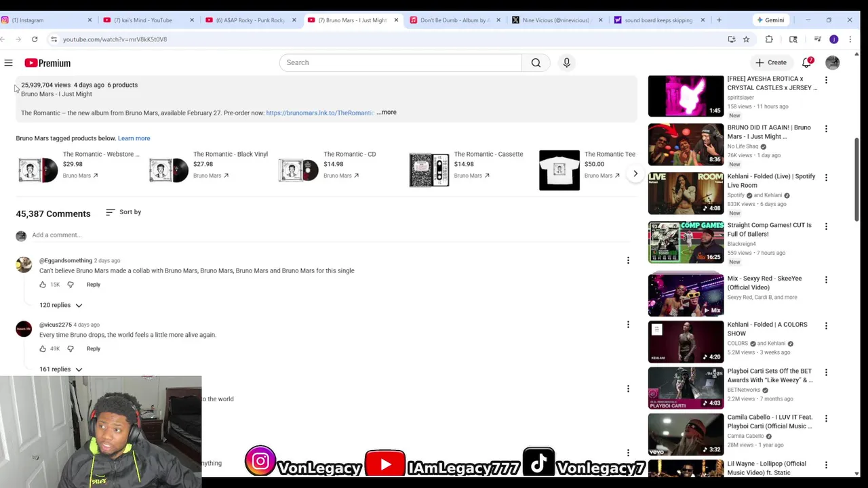Open menu for Straight Comp Games video
Screen dimensions: 868x488
click(826, 226)
